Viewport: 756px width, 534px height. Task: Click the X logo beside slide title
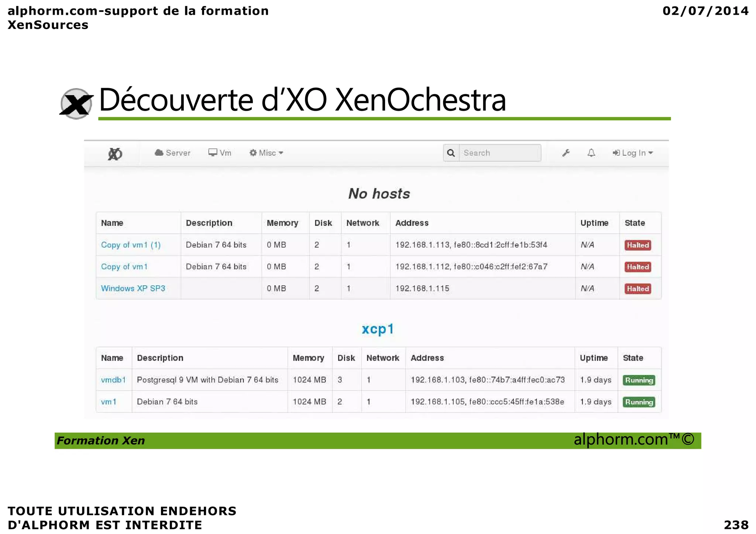click(76, 104)
